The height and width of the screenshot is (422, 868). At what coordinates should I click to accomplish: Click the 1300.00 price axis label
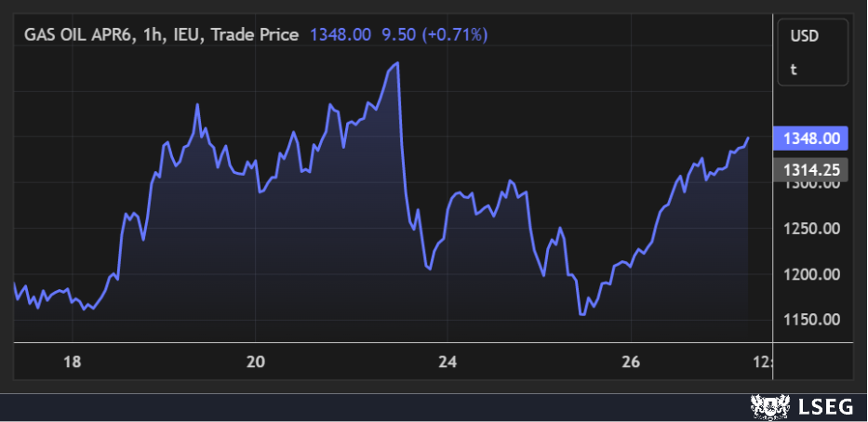811,185
